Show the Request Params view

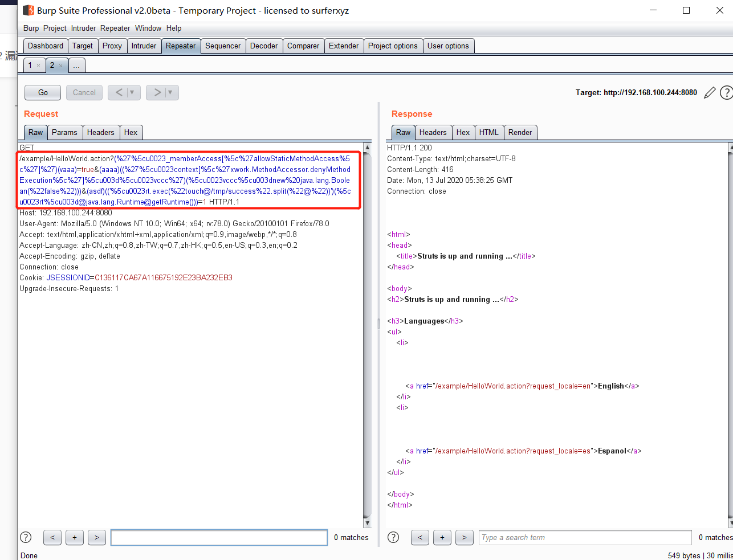(64, 133)
